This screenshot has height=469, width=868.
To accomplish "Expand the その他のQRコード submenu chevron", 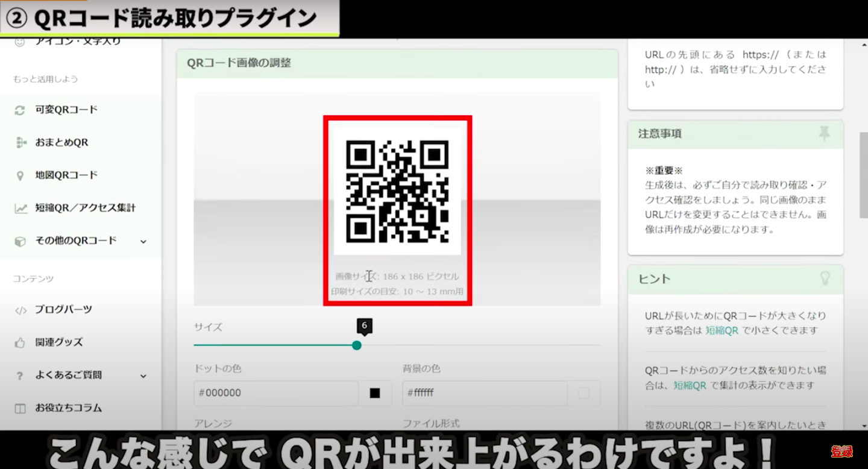I will pos(143,241).
